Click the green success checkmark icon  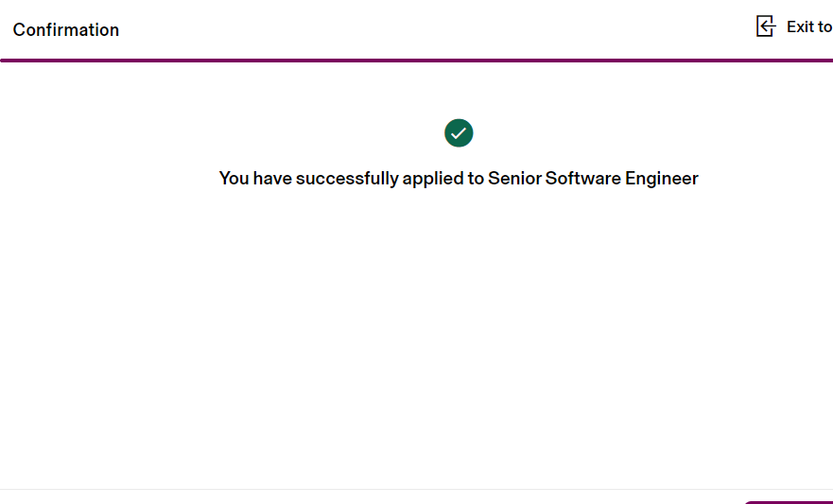click(459, 133)
